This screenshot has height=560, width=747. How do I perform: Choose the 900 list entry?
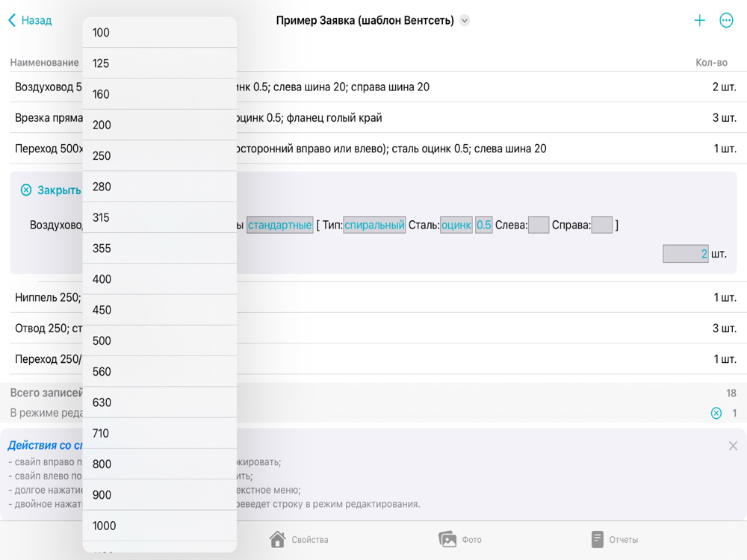click(x=160, y=495)
